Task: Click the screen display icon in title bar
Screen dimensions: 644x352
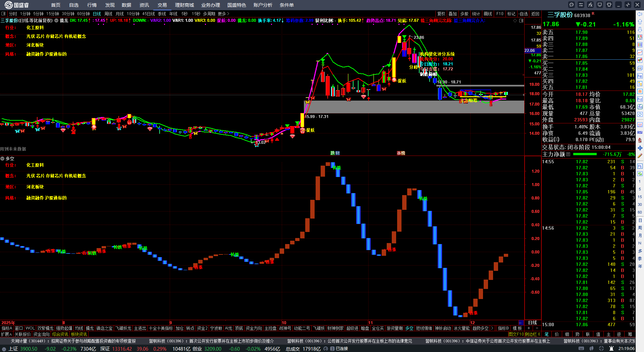Action: coord(600,5)
